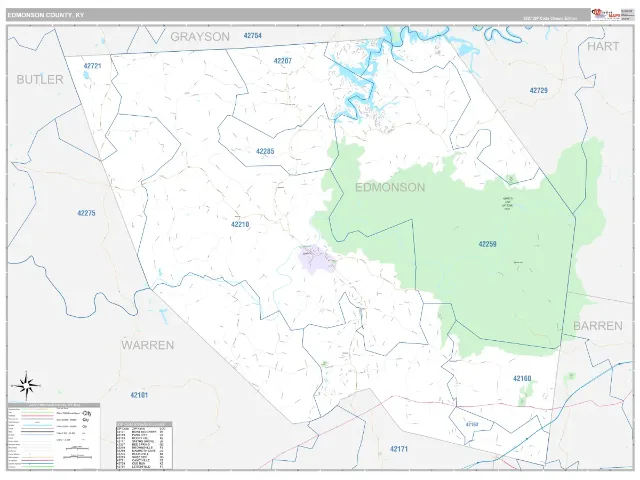
Task: Select ZIP code label 42721
Action: tap(92, 66)
